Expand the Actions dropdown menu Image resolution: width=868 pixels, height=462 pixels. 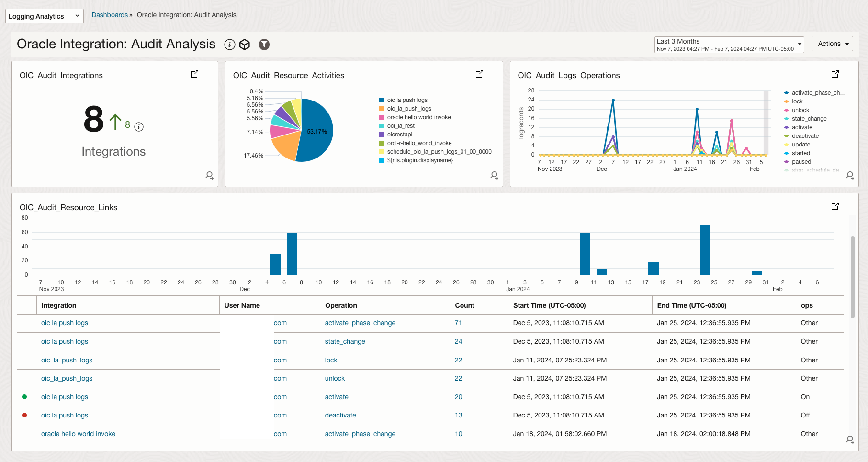point(832,44)
